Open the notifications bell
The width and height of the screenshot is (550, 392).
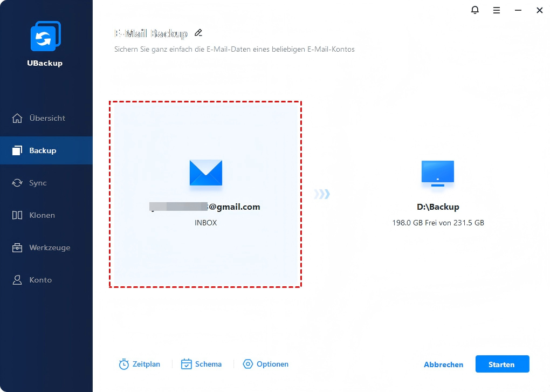tap(475, 10)
